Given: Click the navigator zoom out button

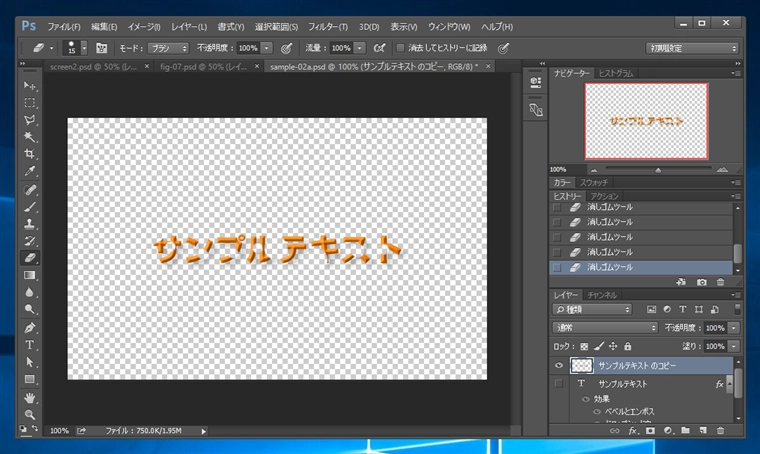Looking at the screenshot, I should pos(594,170).
